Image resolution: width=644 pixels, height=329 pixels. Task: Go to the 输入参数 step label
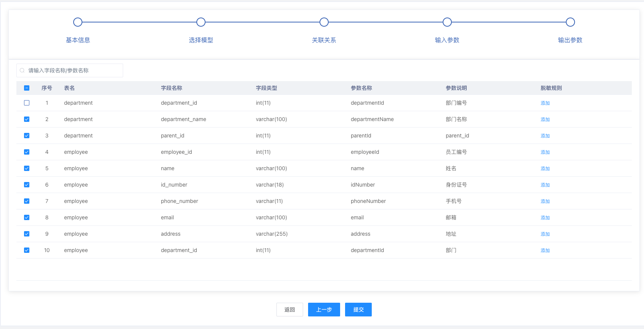coord(447,40)
